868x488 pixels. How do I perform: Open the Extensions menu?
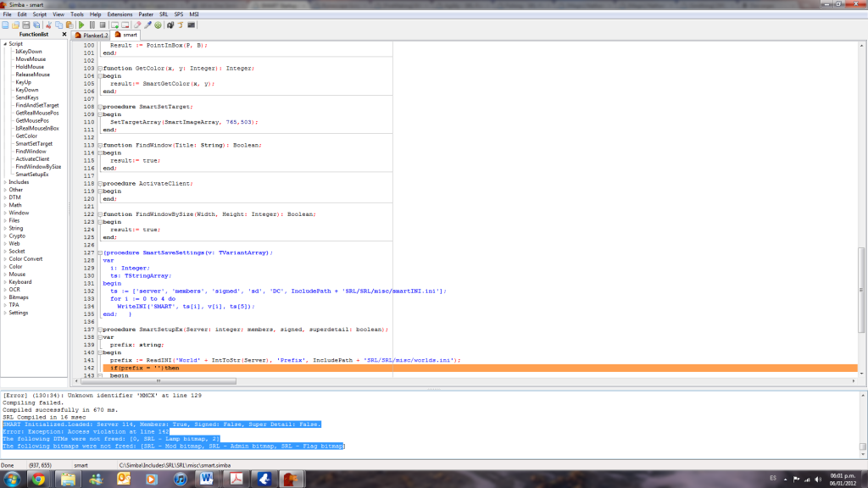(x=120, y=14)
